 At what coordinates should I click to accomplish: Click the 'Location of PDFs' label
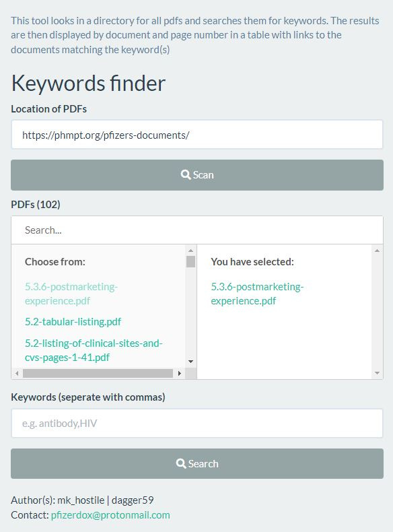click(49, 109)
